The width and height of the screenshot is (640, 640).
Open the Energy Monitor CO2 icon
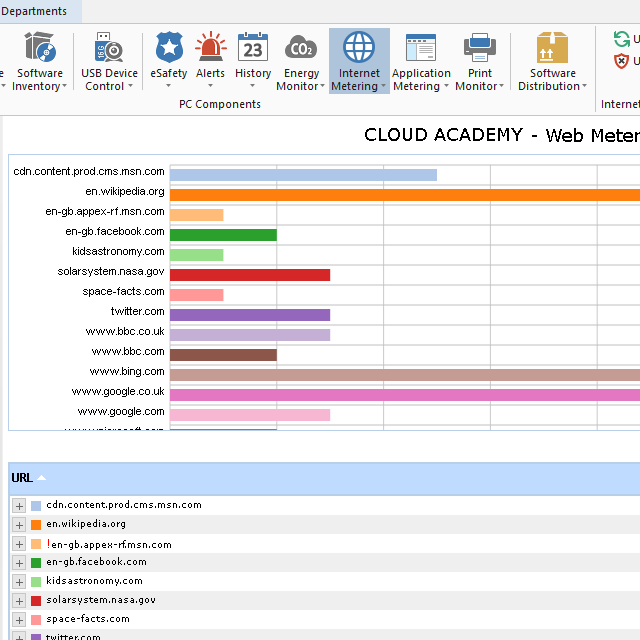pyautogui.click(x=301, y=48)
